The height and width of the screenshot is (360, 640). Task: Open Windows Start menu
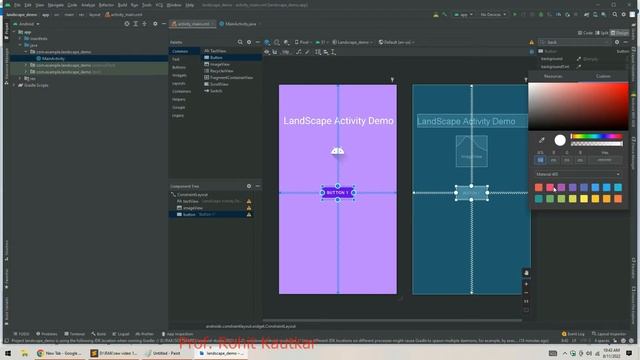click(8, 353)
